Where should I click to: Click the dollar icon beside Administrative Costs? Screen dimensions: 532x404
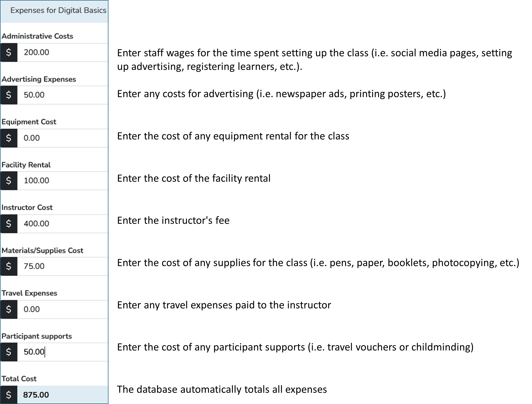pyautogui.click(x=9, y=52)
